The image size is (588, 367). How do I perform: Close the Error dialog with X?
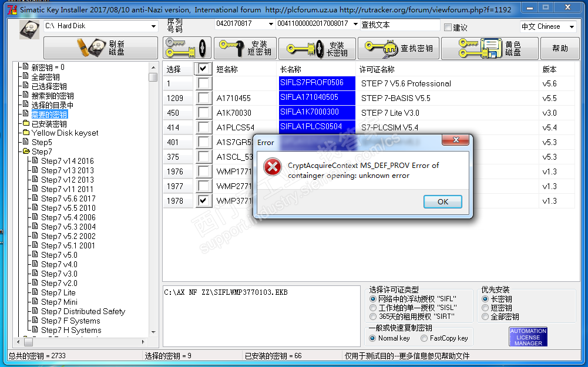click(456, 140)
